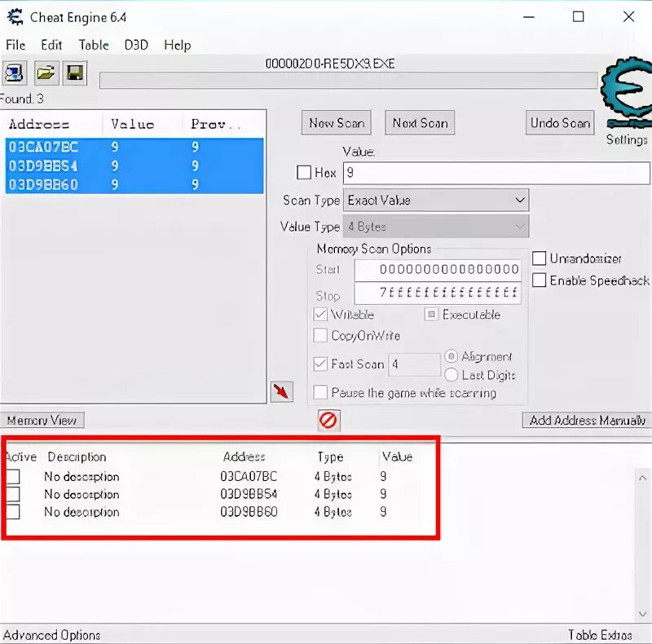The height and width of the screenshot is (644, 652).
Task: Click the Next Scan button
Action: click(x=420, y=123)
